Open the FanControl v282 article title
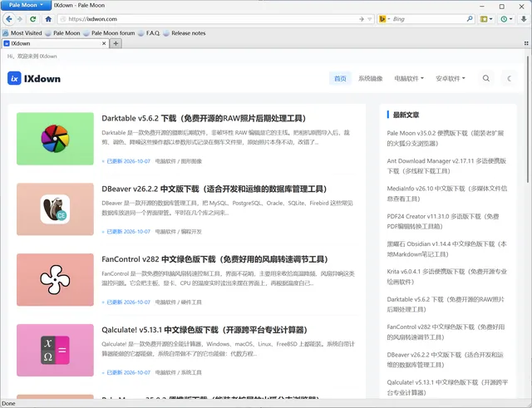This screenshot has height=408, width=532. tap(214, 259)
